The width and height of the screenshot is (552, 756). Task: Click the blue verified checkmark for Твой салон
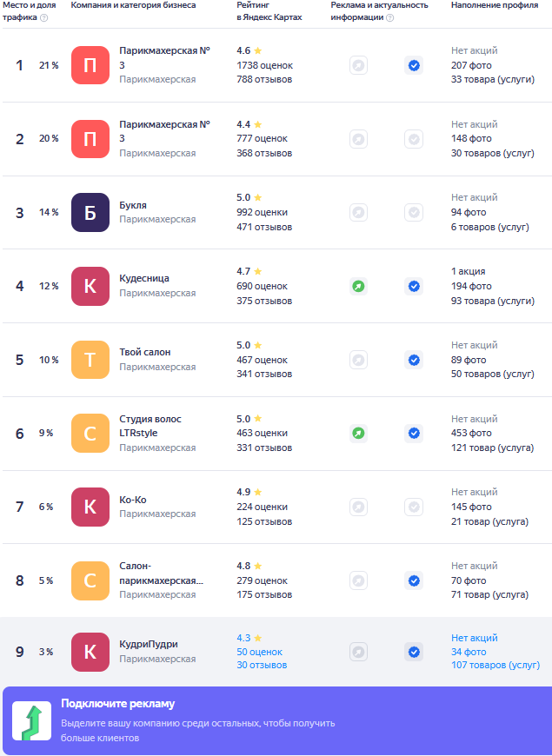pos(414,360)
